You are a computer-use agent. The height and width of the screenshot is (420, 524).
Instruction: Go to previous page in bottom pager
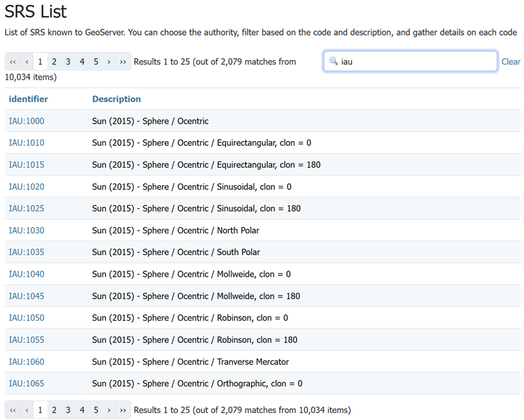point(27,410)
